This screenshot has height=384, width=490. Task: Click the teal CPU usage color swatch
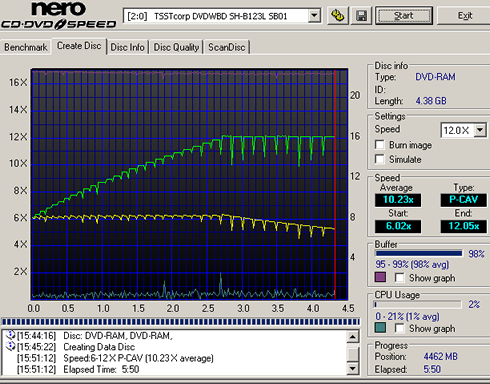pyautogui.click(x=380, y=328)
